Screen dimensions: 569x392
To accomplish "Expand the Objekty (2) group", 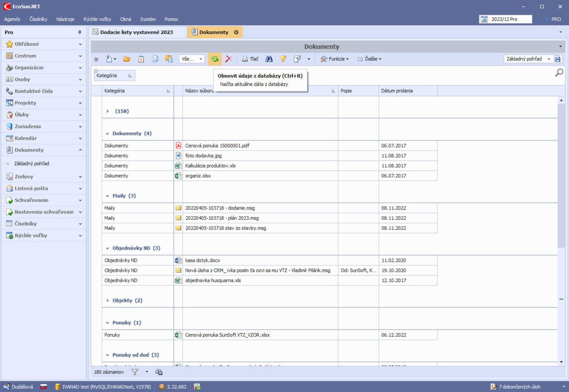I will (x=107, y=301).
